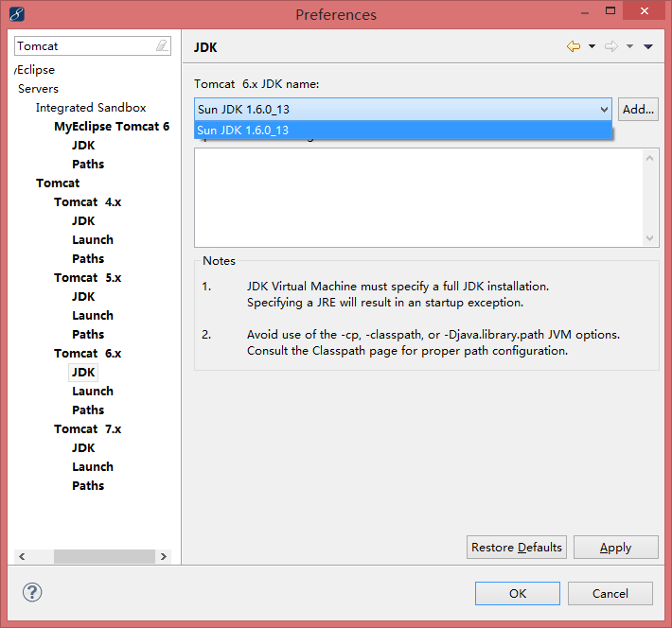The image size is (672, 628).
Task: Confirm preferences with OK
Action: 518,593
